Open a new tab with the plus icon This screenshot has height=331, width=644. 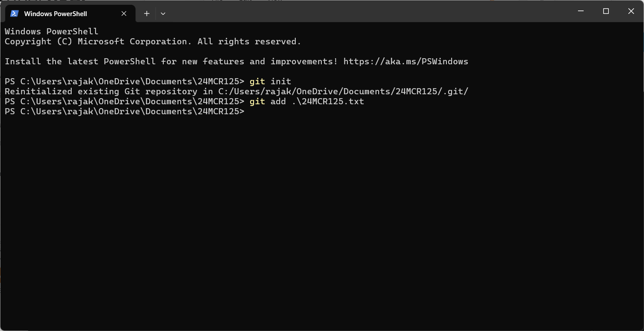coord(147,13)
